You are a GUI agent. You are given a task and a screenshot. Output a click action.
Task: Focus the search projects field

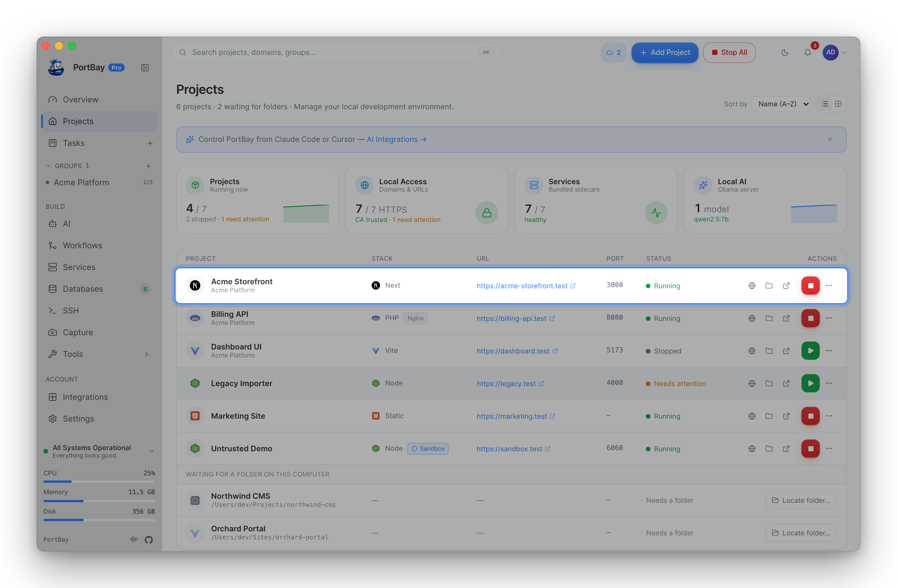pos(336,52)
